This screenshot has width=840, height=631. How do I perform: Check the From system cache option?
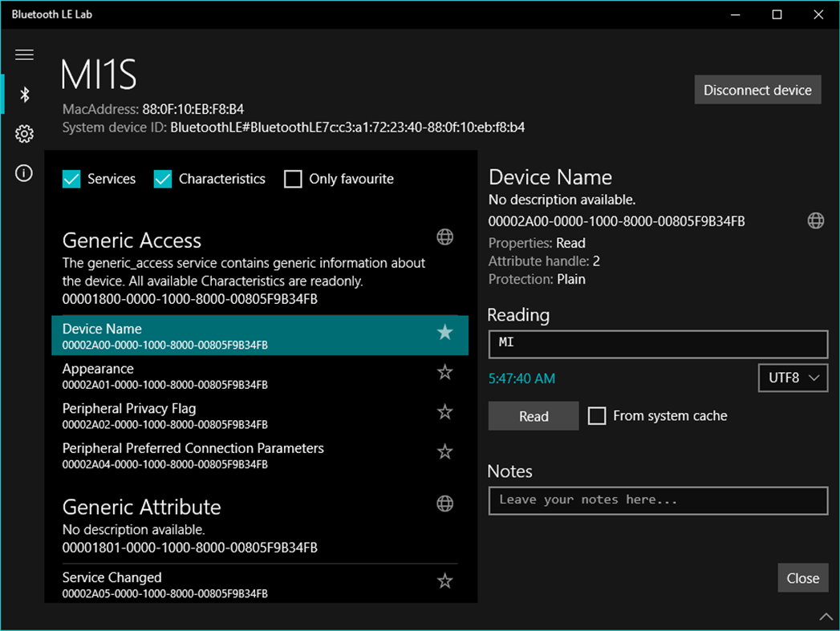click(597, 415)
